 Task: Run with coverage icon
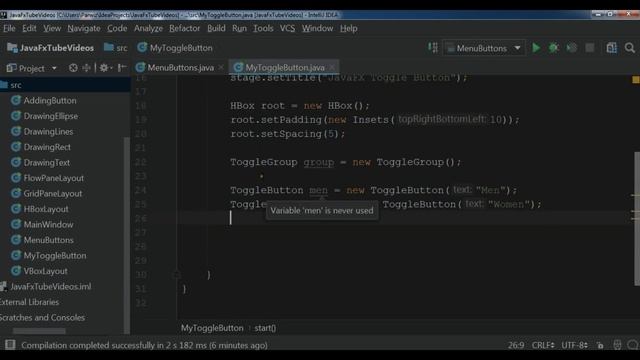(571, 48)
